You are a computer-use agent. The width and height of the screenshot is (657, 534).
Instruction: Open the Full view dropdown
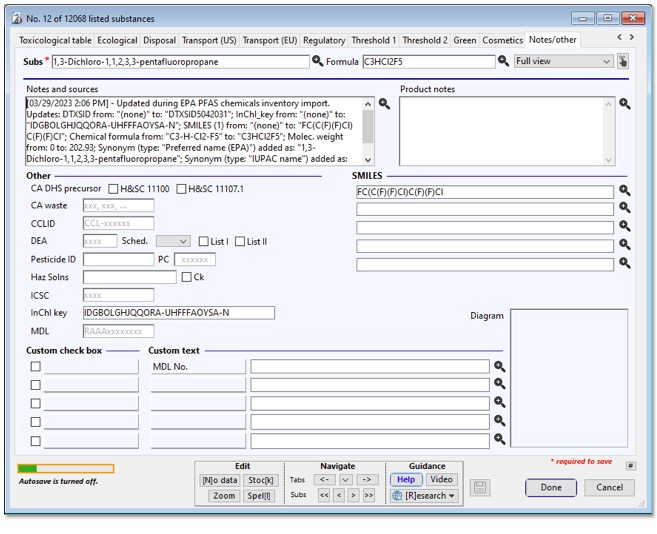pyautogui.click(x=564, y=61)
